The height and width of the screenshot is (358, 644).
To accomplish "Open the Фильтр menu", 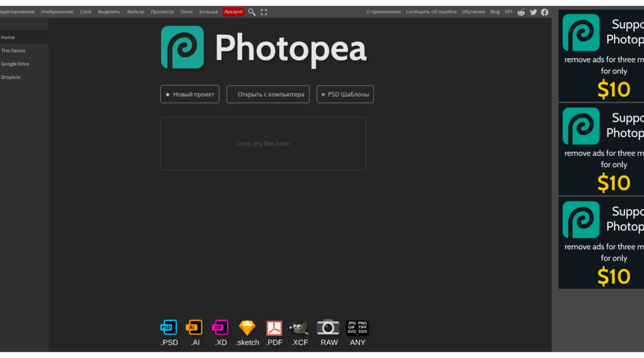I will point(135,12).
